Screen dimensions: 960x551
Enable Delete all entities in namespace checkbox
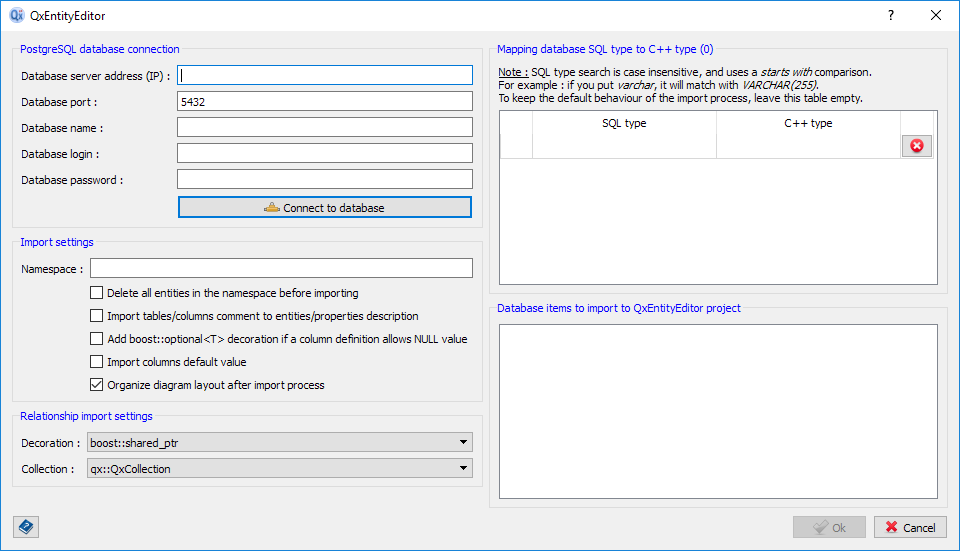(x=97, y=293)
